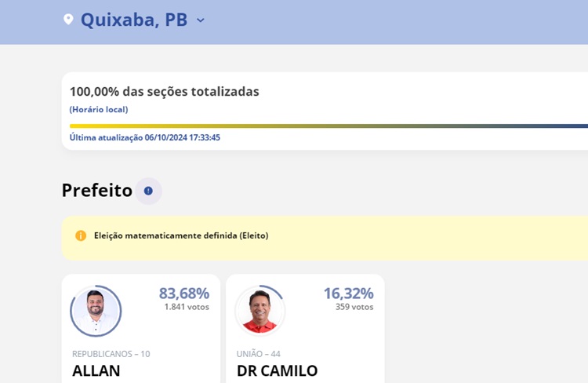Click the blue info icon beside Prefeito
Screen dimensions: 588x383
point(148,191)
